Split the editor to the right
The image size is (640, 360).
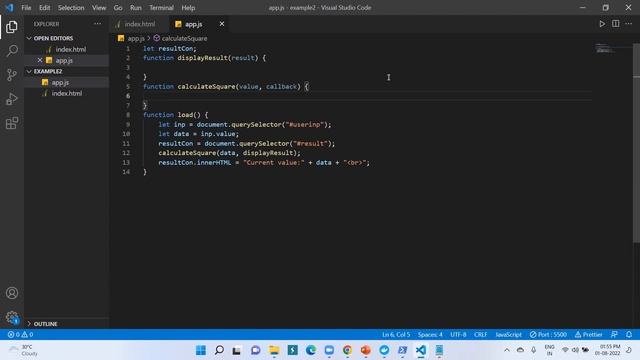click(x=616, y=24)
